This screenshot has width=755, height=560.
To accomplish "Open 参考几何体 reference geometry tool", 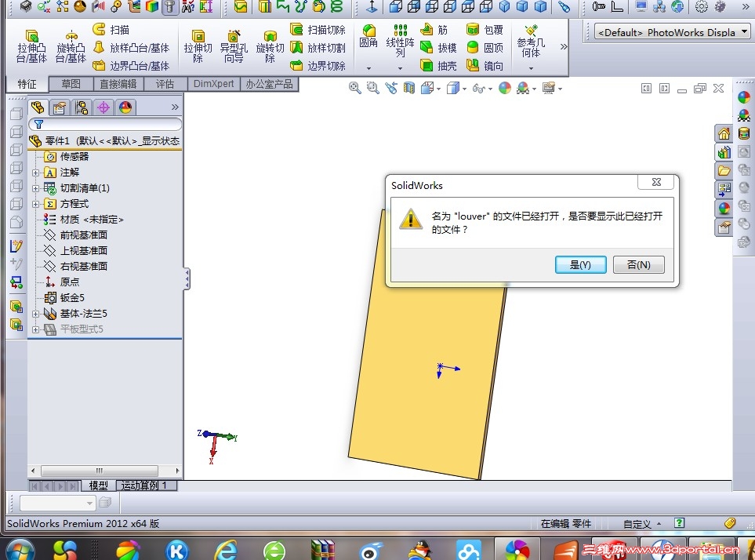I will click(531, 42).
